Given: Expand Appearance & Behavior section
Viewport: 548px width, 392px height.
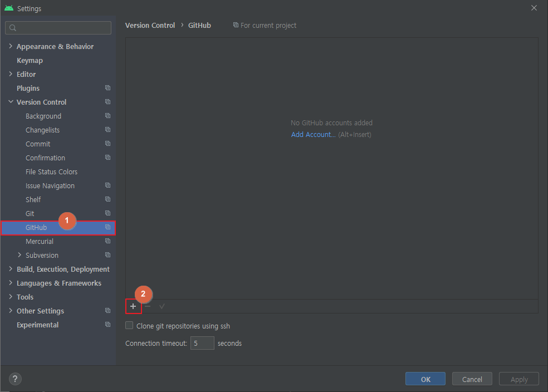Looking at the screenshot, I should (11, 46).
